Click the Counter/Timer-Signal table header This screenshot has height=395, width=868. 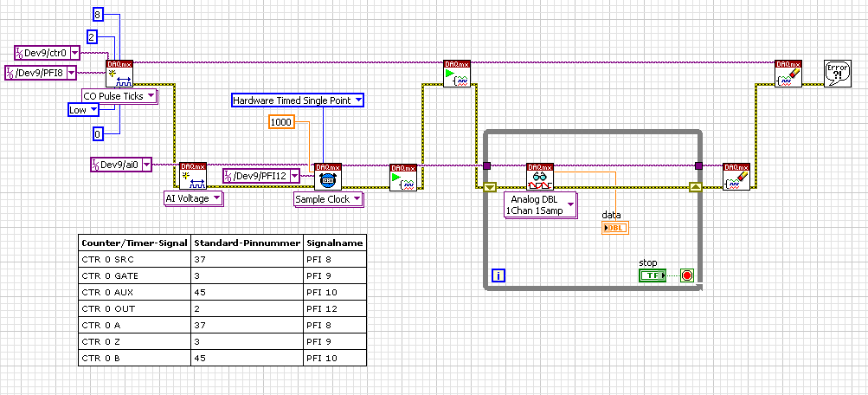click(134, 243)
